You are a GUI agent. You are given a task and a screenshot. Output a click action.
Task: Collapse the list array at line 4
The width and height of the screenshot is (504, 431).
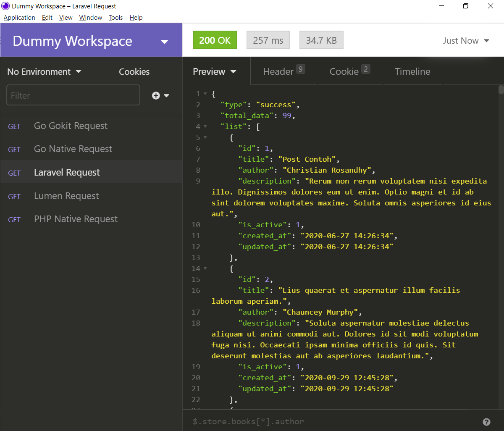coord(205,126)
